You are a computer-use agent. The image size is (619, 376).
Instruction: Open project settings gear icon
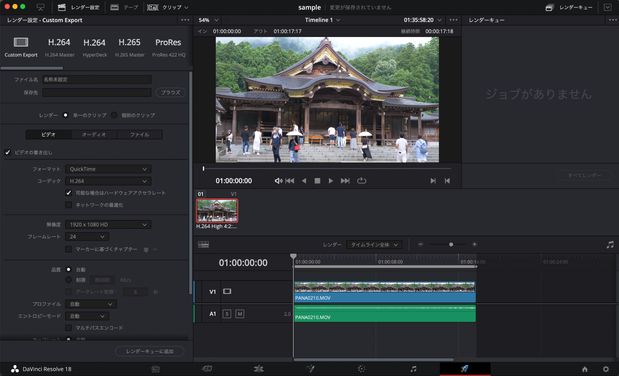[606, 369]
